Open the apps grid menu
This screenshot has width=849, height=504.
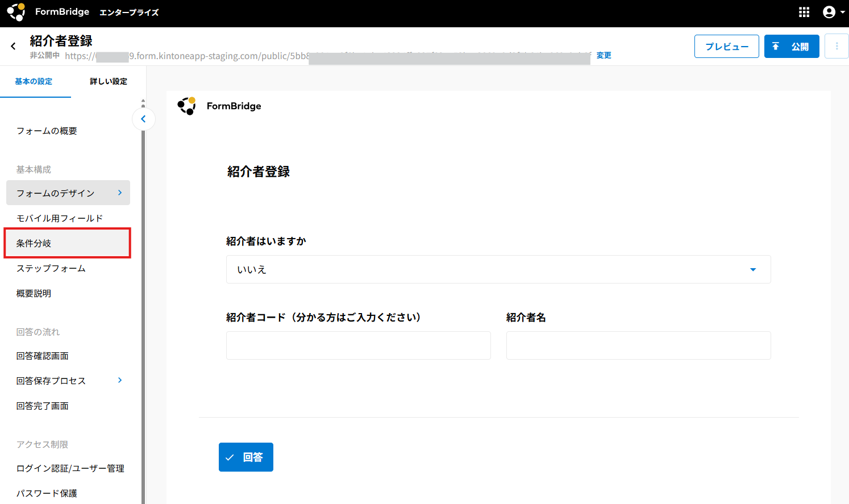(804, 13)
